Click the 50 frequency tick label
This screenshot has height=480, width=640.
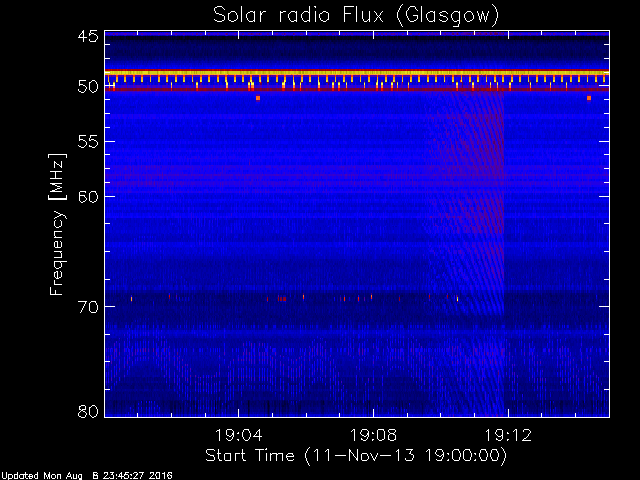click(x=88, y=87)
